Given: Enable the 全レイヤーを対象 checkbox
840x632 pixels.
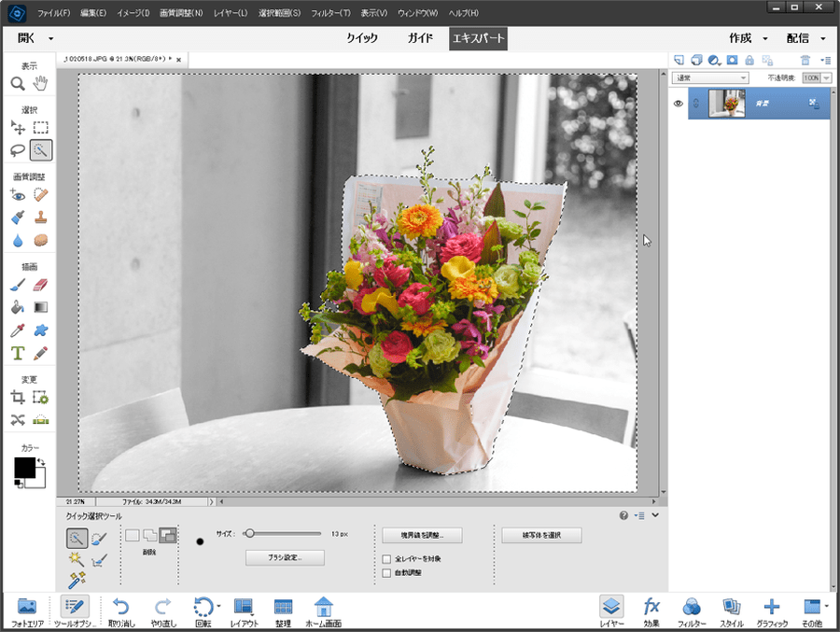Looking at the screenshot, I should [x=386, y=559].
